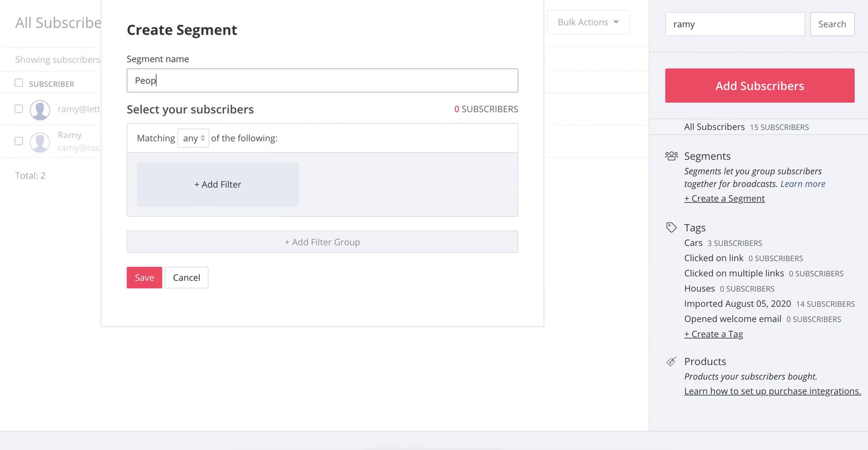Focus the subscriber search field
This screenshot has width=868, height=450.
click(735, 24)
